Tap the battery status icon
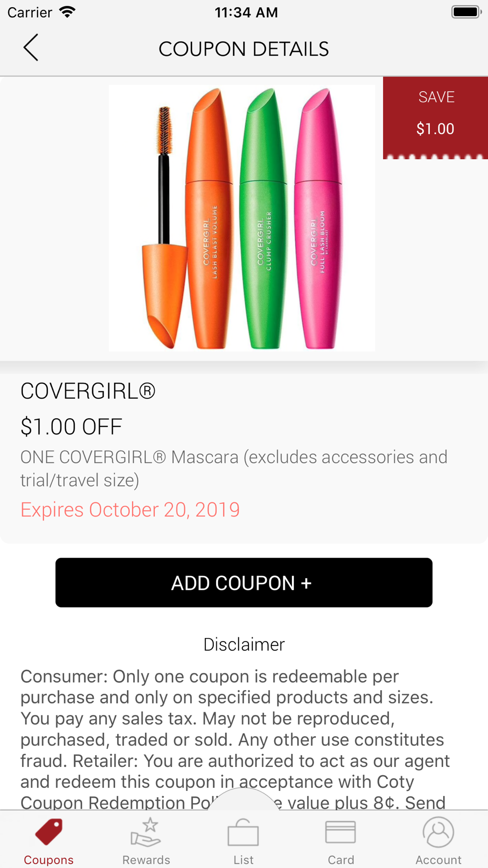This screenshot has height=868, width=488. click(x=467, y=12)
